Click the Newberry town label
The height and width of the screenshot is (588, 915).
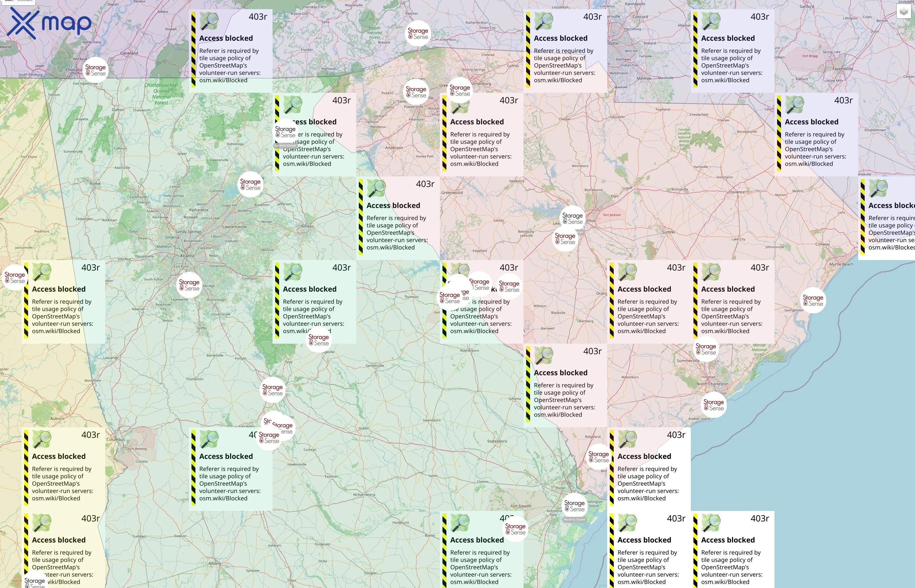517,181
